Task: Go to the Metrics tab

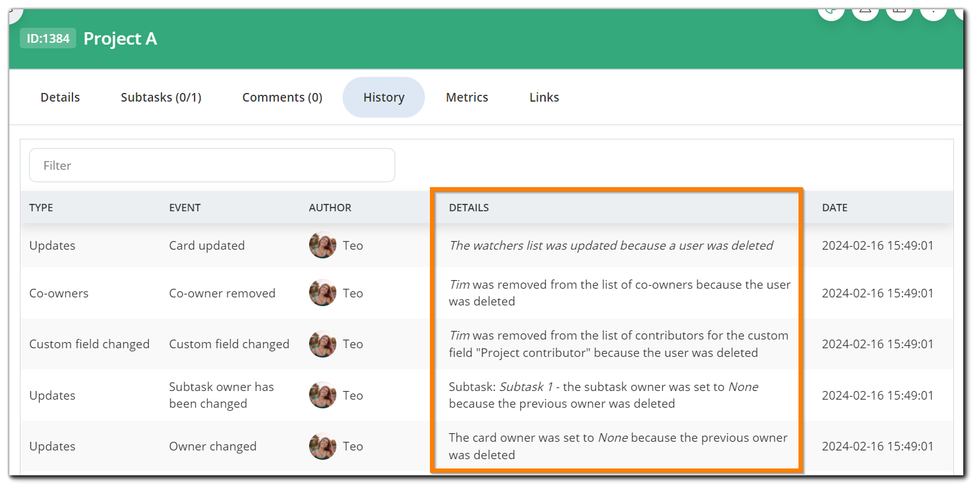Action: click(x=467, y=97)
